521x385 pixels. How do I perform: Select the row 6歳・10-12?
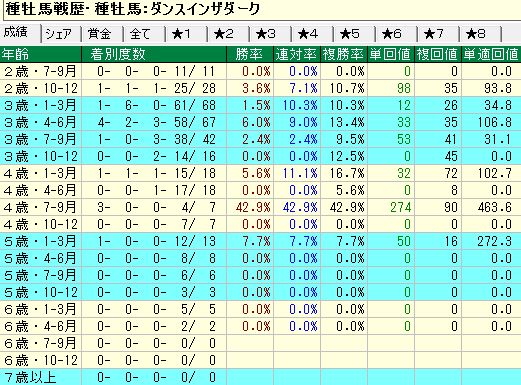[260, 360]
